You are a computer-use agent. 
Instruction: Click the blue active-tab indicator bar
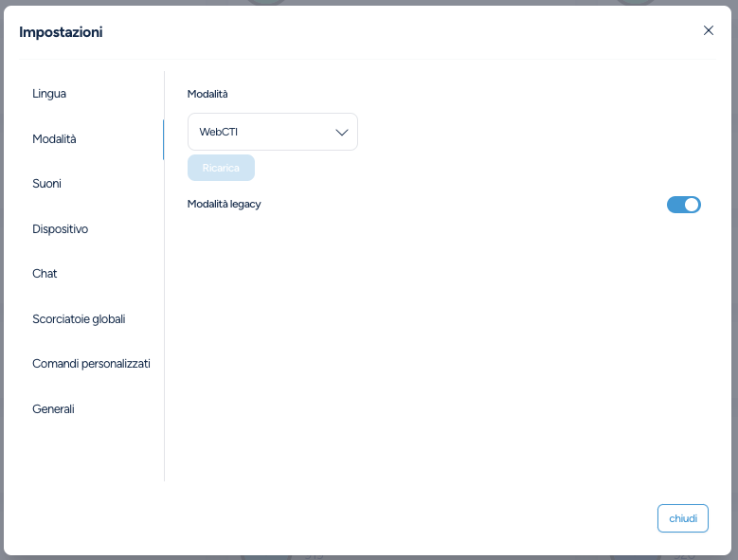click(163, 138)
